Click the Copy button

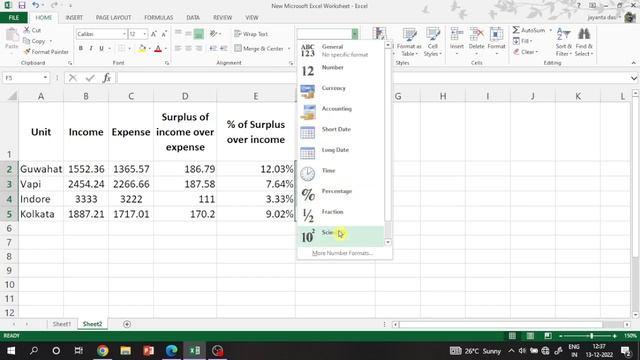coord(35,41)
